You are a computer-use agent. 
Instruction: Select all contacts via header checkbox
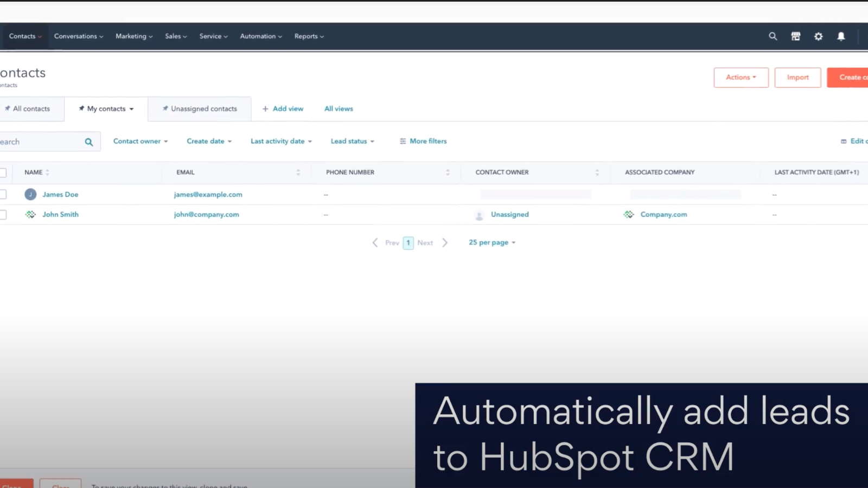3,172
